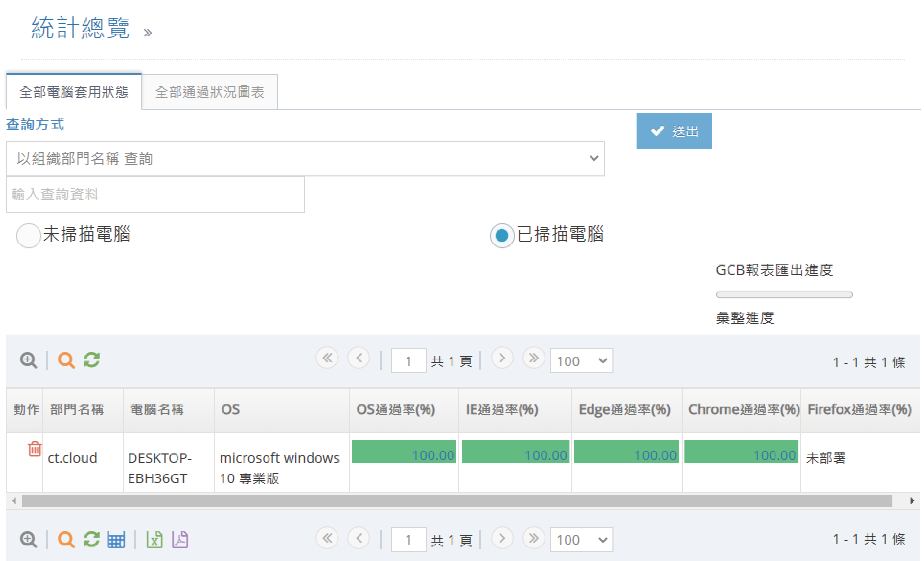Switch to the 全部通過狀況圖表 tab
The height and width of the screenshot is (561, 924).
click(x=210, y=92)
